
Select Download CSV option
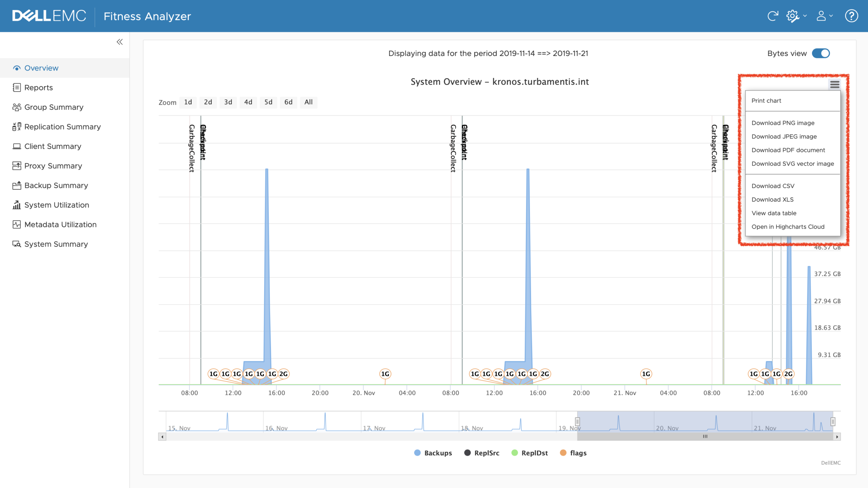tap(773, 185)
